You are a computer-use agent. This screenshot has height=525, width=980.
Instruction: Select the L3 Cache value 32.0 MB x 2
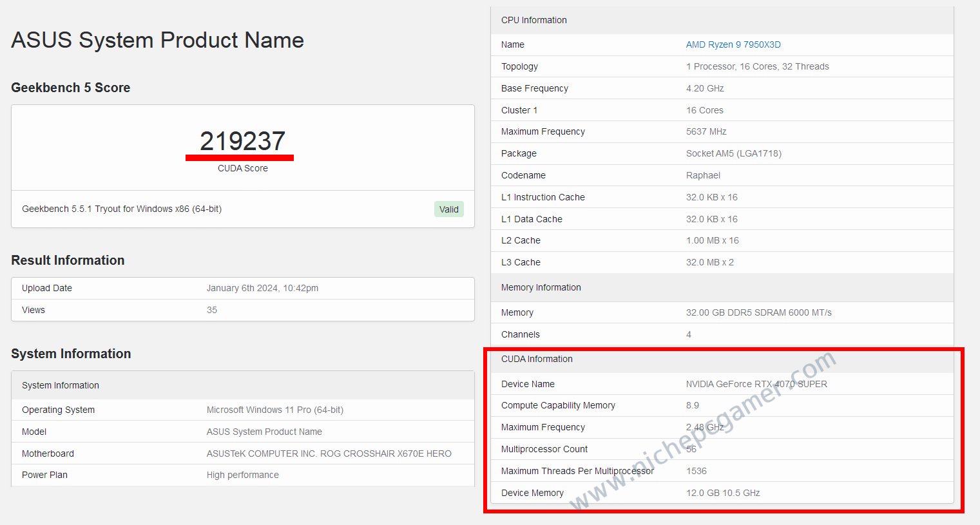710,262
